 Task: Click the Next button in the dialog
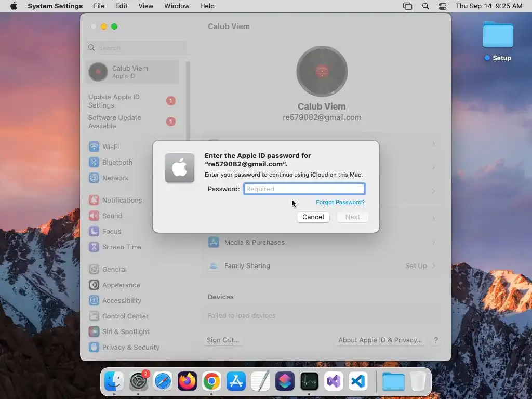[353, 217]
